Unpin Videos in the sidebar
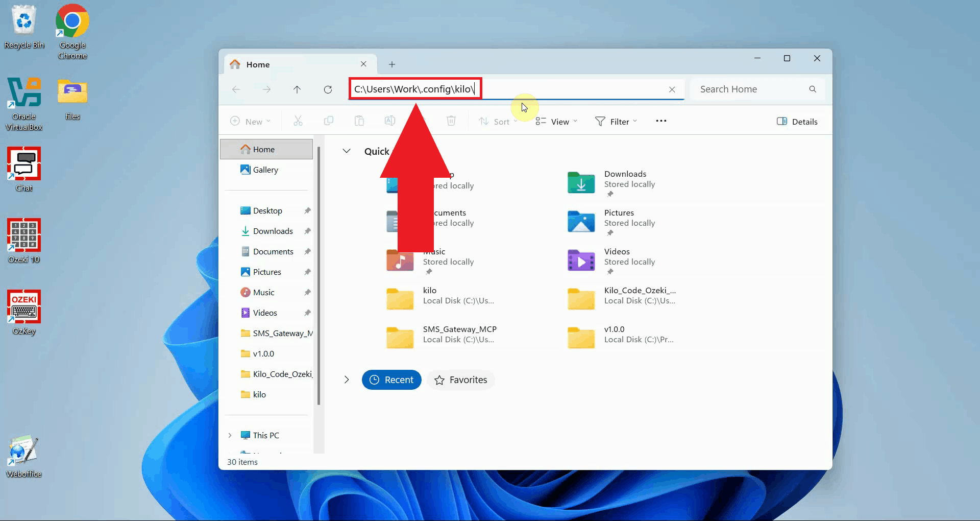The image size is (980, 521). coord(307,313)
